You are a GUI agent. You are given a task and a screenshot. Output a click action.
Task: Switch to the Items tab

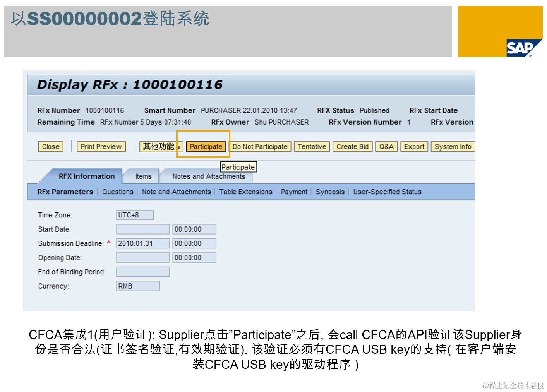(143, 176)
